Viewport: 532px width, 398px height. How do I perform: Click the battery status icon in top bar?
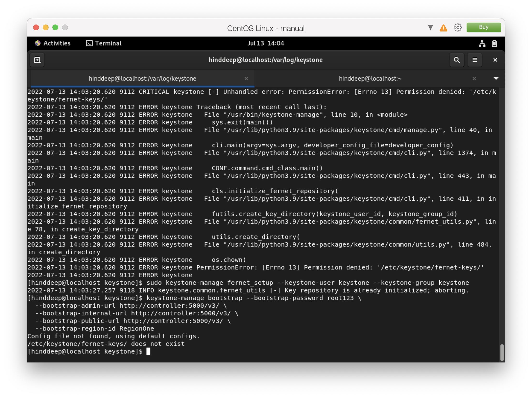pos(494,44)
